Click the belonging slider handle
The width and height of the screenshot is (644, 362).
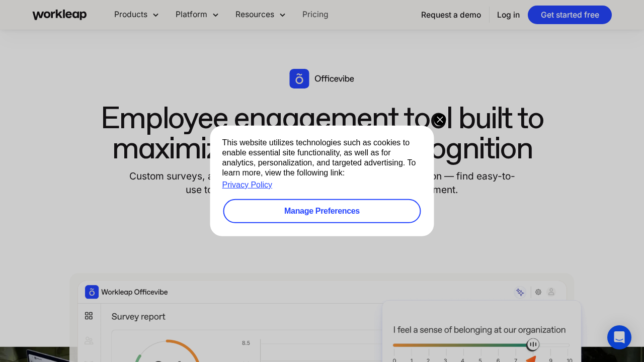click(x=533, y=344)
